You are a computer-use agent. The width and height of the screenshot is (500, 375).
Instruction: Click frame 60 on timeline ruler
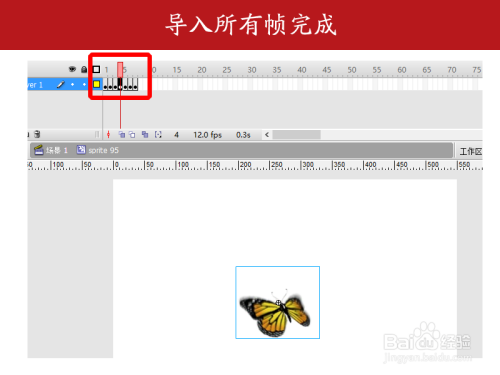pyautogui.click(x=402, y=70)
